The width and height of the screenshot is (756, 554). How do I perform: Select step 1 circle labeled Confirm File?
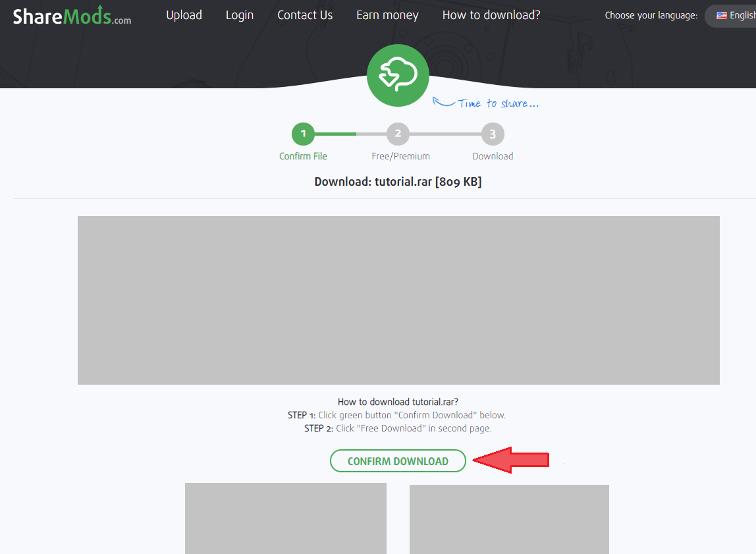[303, 132]
